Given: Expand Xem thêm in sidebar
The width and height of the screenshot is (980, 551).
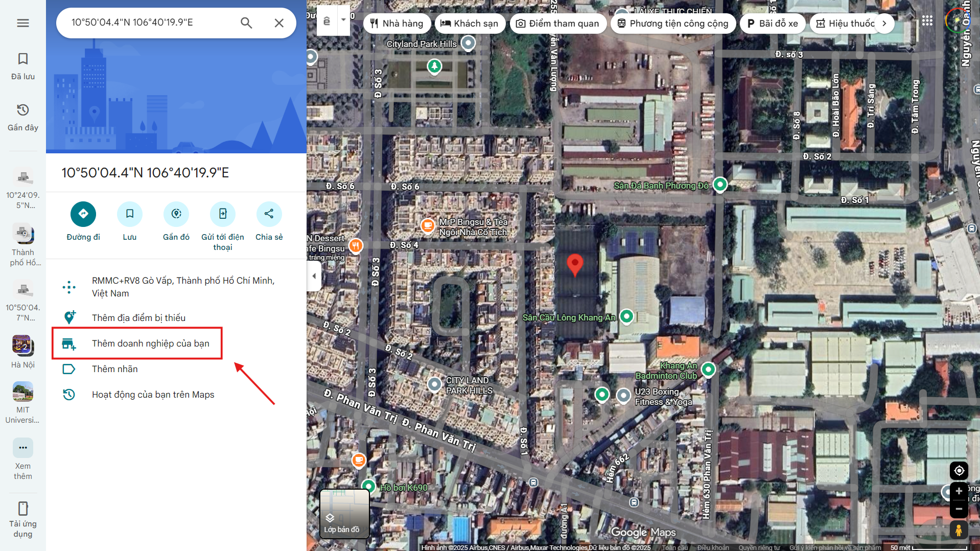Looking at the screenshot, I should coord(23,456).
